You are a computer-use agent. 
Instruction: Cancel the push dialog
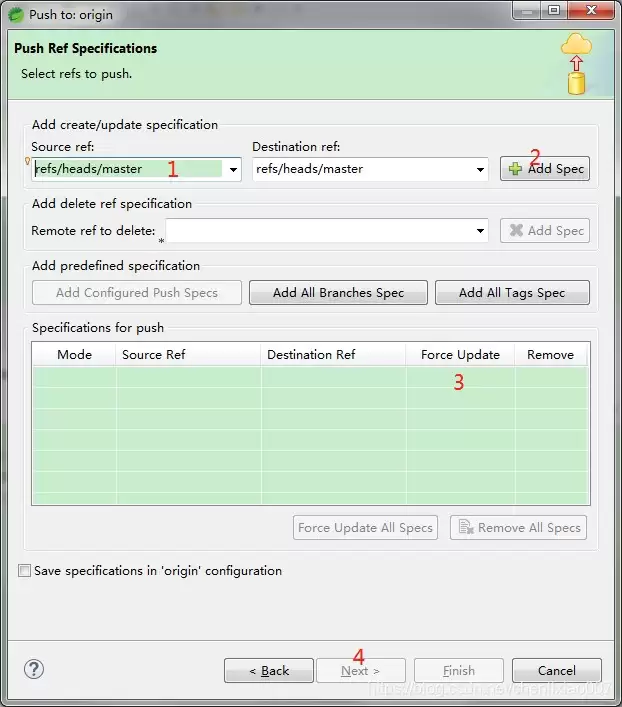click(557, 670)
